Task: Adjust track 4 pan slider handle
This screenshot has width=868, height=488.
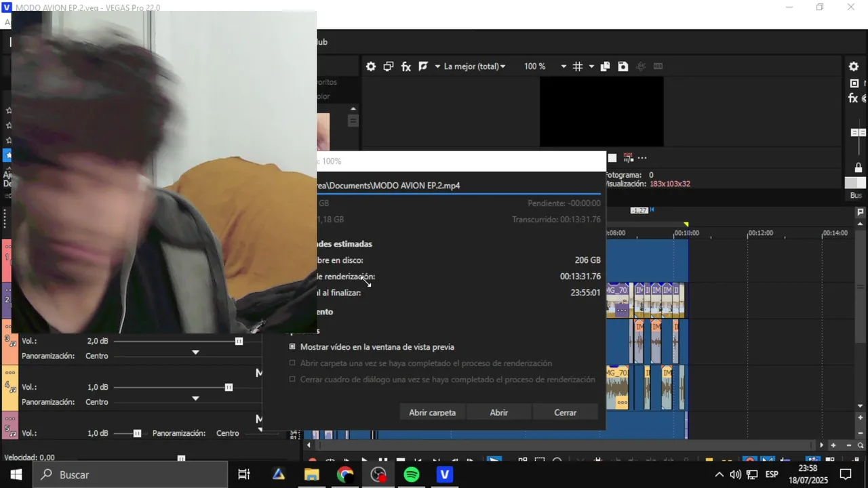Action: [x=195, y=399]
